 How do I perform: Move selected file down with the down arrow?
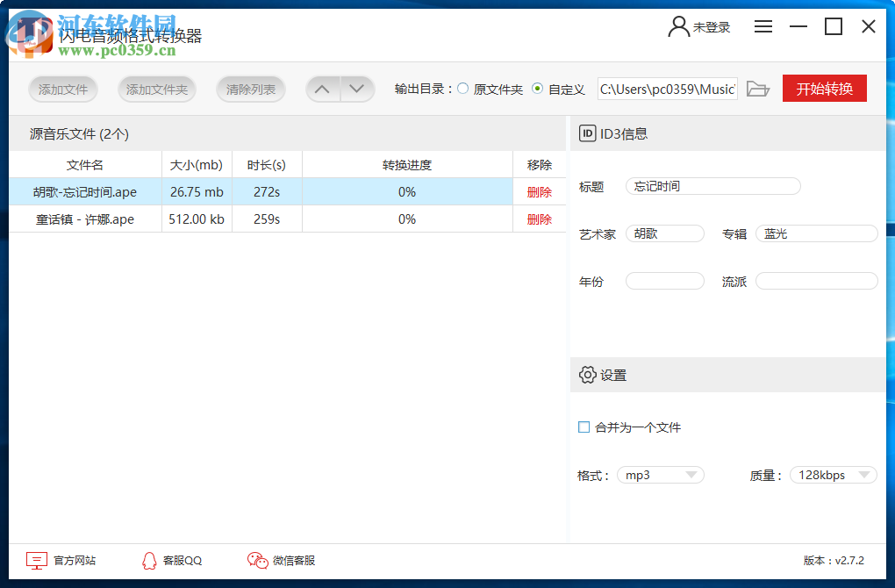point(356,89)
